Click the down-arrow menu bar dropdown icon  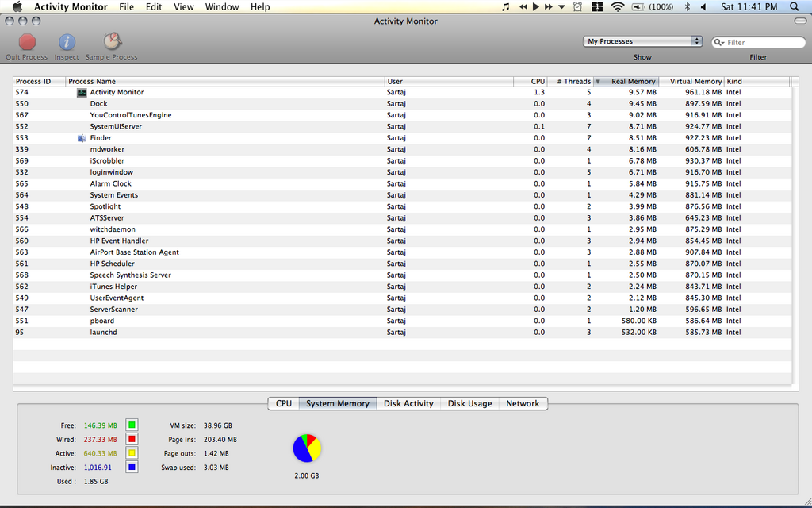pos(562,6)
